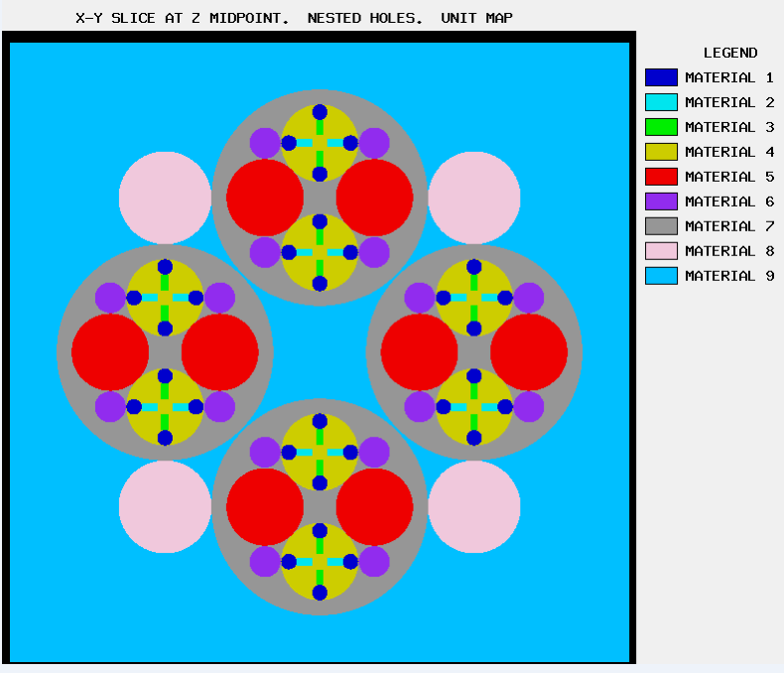The height and width of the screenshot is (673, 784).
Task: Select the Material 2 cyan legend swatch
Action: pyautogui.click(x=661, y=102)
